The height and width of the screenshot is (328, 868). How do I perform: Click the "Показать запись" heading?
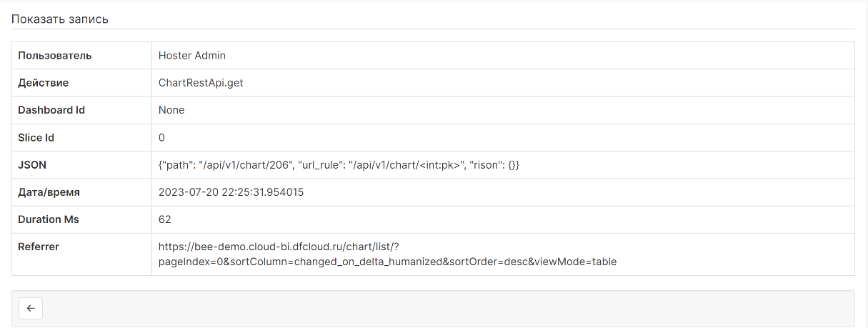pos(60,19)
